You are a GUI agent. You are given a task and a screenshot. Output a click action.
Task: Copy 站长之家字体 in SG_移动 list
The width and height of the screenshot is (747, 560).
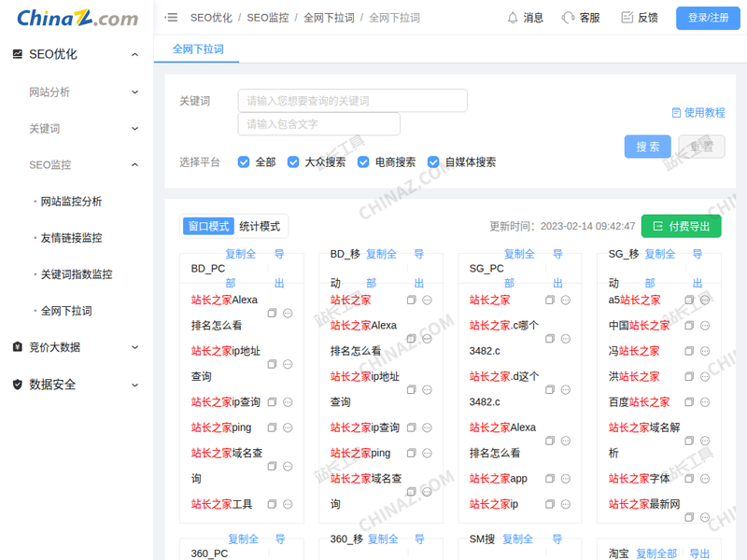[689, 478]
